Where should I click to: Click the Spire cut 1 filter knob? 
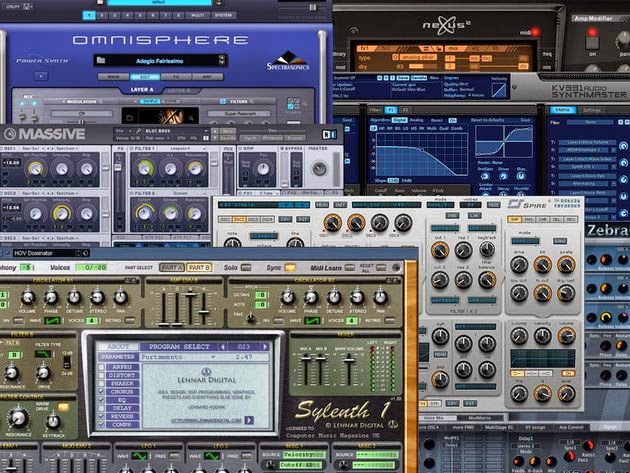[440, 250]
